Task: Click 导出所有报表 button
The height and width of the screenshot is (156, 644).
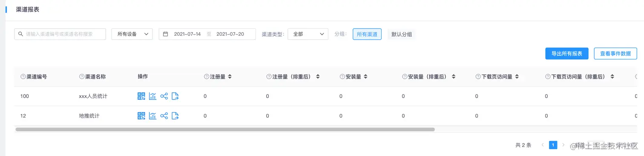Action: tap(567, 54)
